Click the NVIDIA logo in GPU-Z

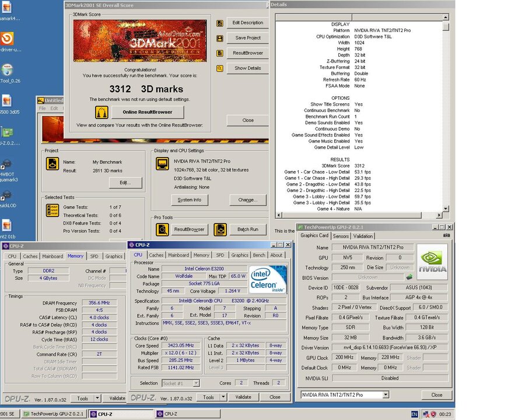coord(432,261)
